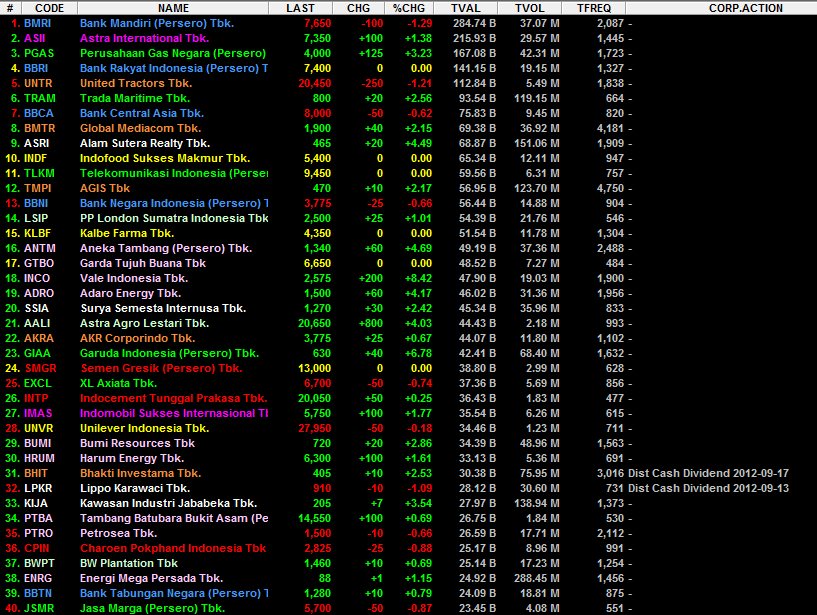Viewport: 817px width, 615px height.
Task: Select stock code PGAS
Action: click(39, 53)
